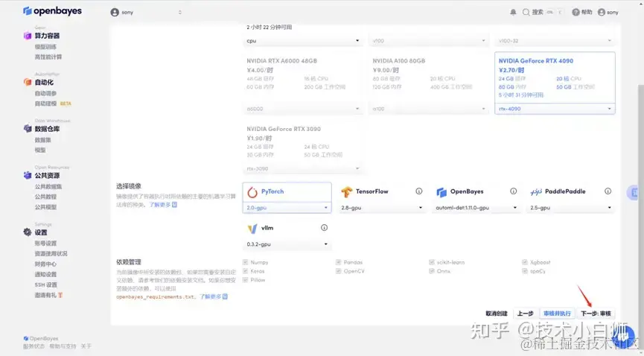
Task: Toggle the Xgboost checkbox
Action: 525,262
